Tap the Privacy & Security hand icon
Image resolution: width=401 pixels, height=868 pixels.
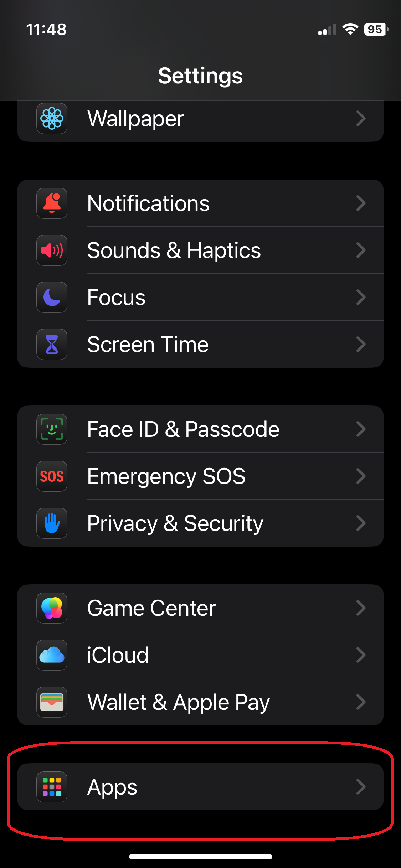point(52,523)
